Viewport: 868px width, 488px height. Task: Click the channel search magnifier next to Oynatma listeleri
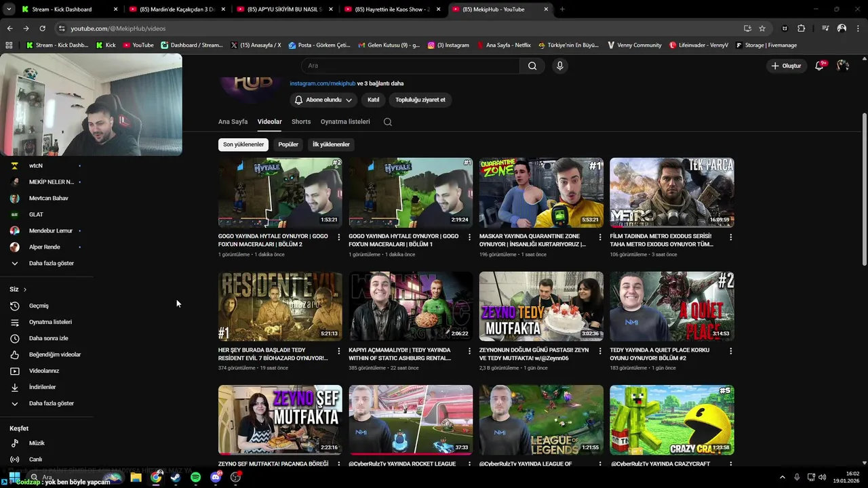click(x=388, y=122)
